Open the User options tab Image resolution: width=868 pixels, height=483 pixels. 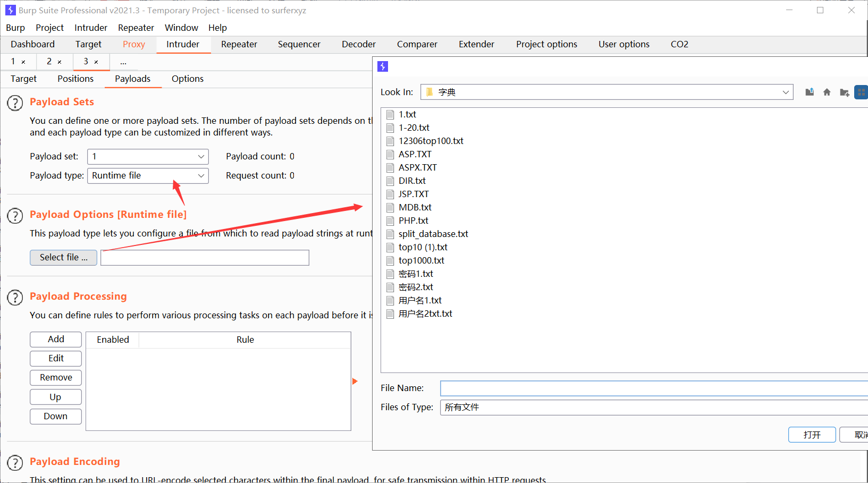[x=624, y=44]
